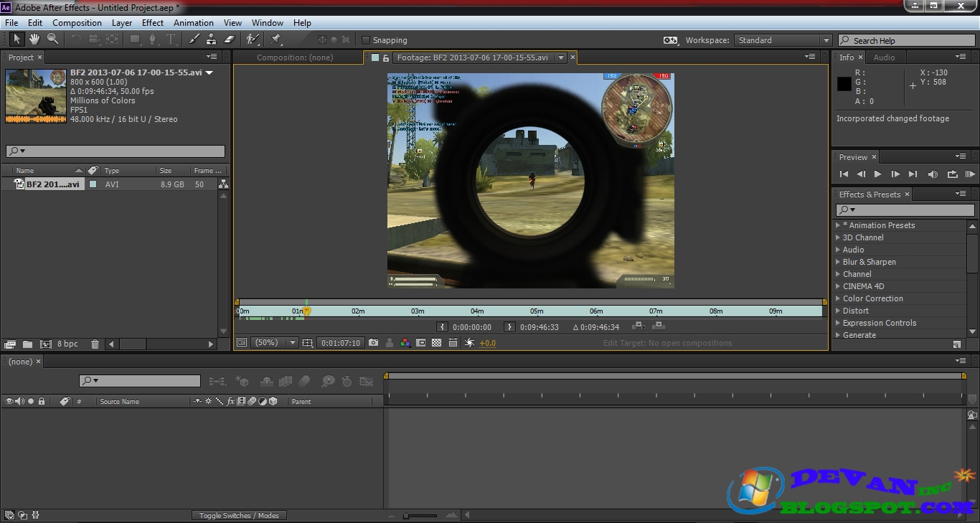
Task: Open the Footage viewer tab dropdown arrow
Action: (x=562, y=57)
